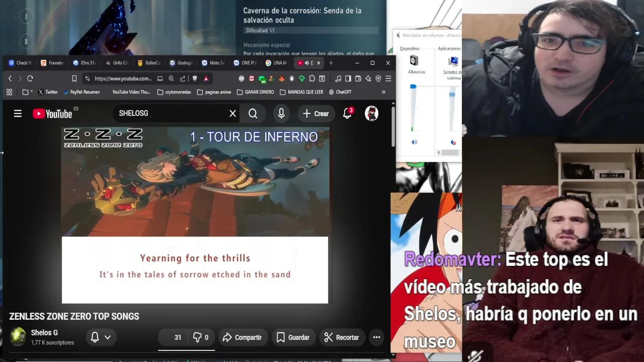Switch to the Goshujin browser tab
644x362 pixels.
[x=181, y=63]
